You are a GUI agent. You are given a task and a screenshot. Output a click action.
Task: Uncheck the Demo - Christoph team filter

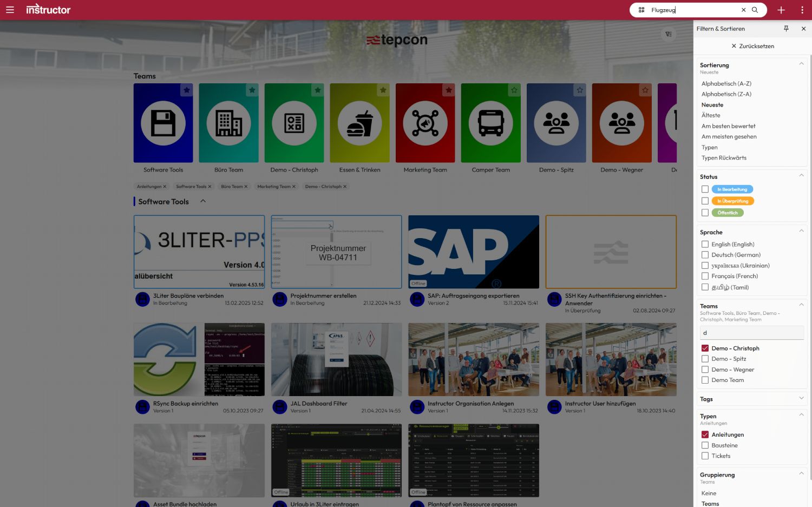(705, 348)
